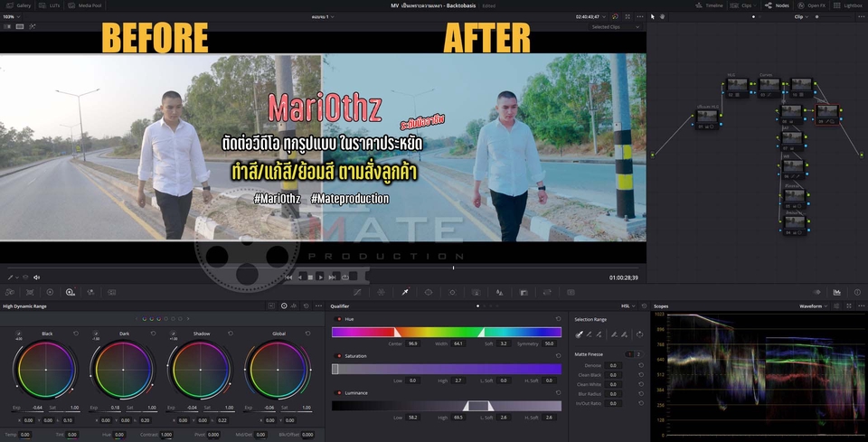Open the 103% viewer zoom dropdown
The width and height of the screenshot is (868, 442).
(x=11, y=16)
